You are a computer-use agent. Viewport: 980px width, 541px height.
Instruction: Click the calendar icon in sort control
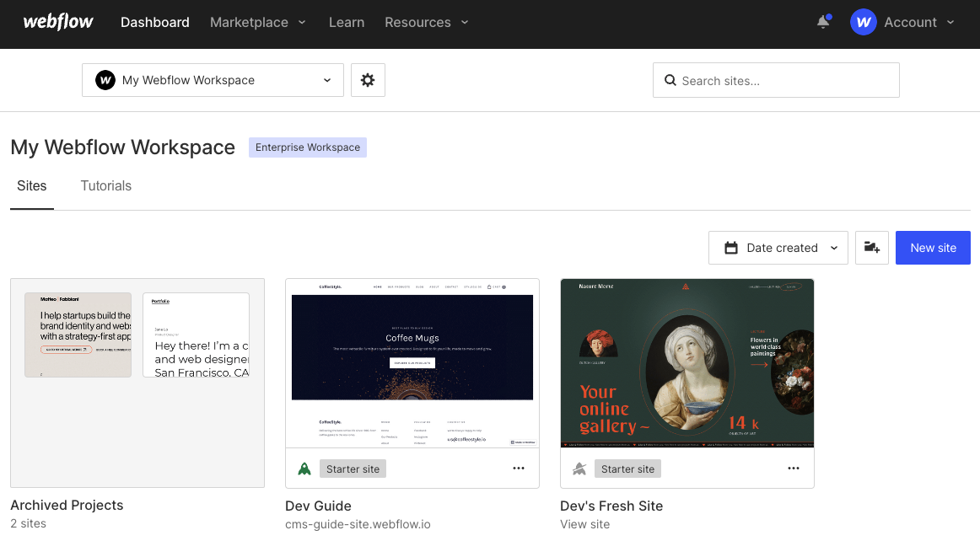point(730,248)
